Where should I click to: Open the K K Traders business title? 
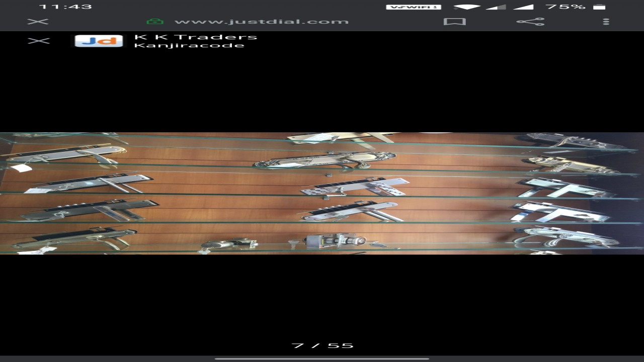pos(196,37)
